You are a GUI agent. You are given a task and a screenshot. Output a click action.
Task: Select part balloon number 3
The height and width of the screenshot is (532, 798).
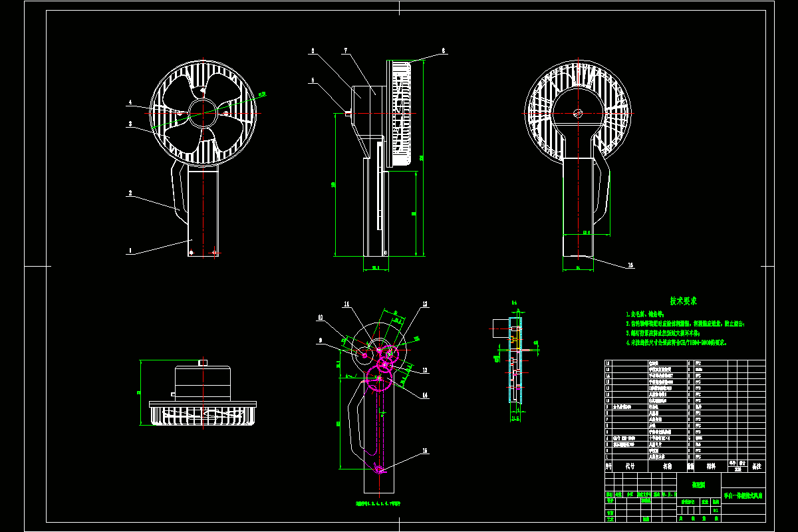tap(130, 124)
